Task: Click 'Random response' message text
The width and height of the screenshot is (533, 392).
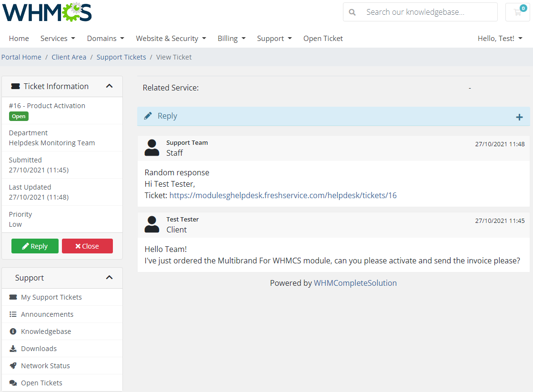Action: click(177, 172)
